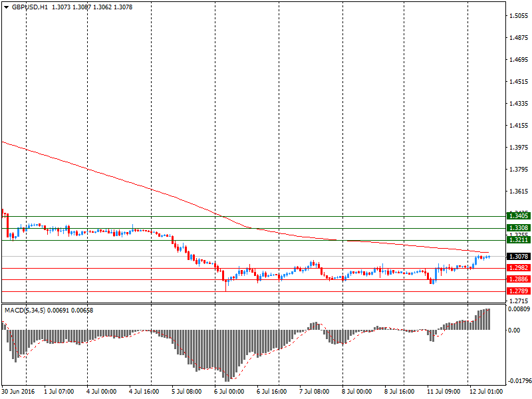Click the 7 Jul 08:00 time label
The width and height of the screenshot is (532, 399).
(x=314, y=392)
